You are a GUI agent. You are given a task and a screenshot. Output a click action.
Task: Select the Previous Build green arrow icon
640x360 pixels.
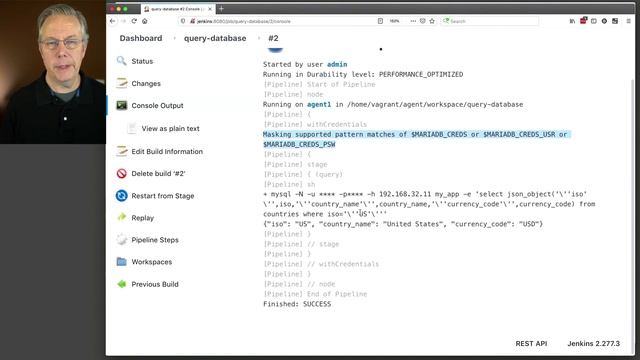(x=122, y=284)
